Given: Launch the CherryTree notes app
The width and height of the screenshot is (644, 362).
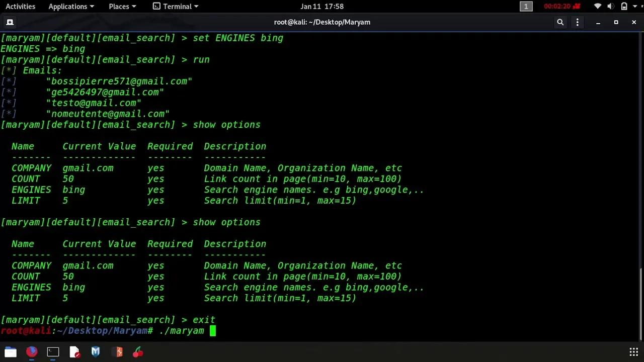Looking at the screenshot, I should coord(138,352).
